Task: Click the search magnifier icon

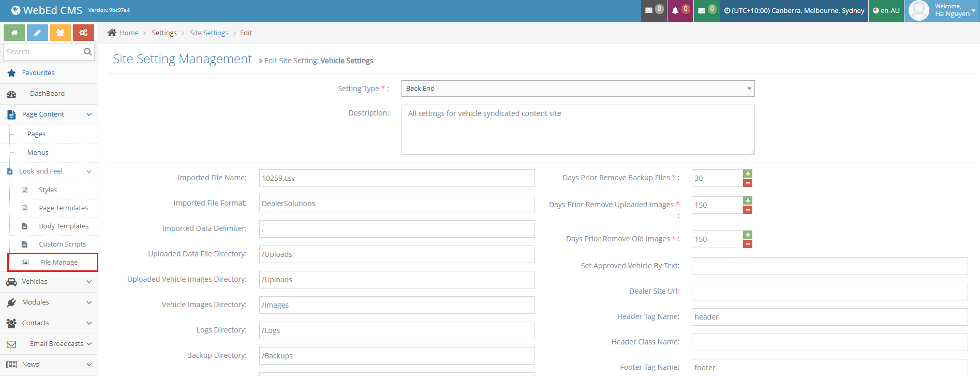Action: click(x=87, y=52)
